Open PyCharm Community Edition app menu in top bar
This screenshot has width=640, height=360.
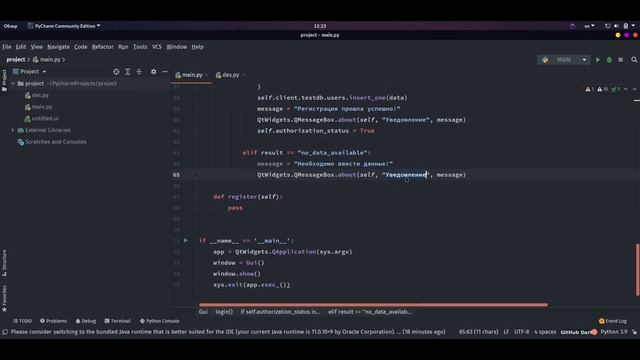64,26
